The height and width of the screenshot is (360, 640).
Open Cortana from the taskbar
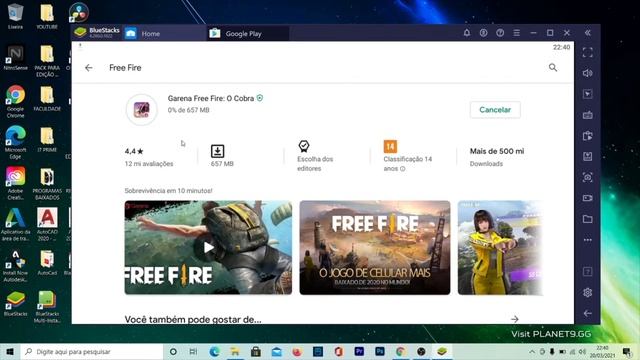point(173,351)
